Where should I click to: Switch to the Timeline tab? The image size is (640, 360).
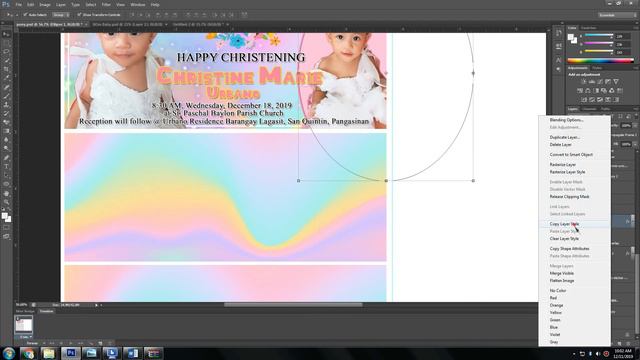(x=46, y=311)
